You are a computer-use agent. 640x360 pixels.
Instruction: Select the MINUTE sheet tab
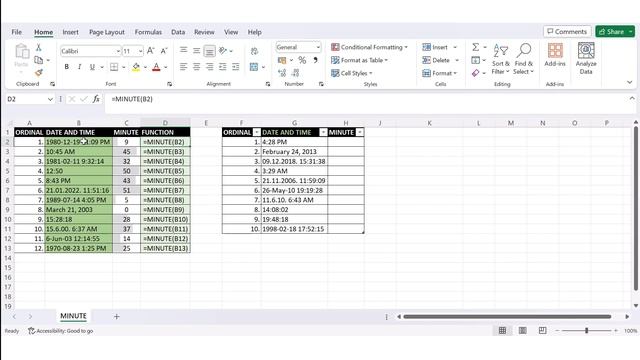pos(73,316)
